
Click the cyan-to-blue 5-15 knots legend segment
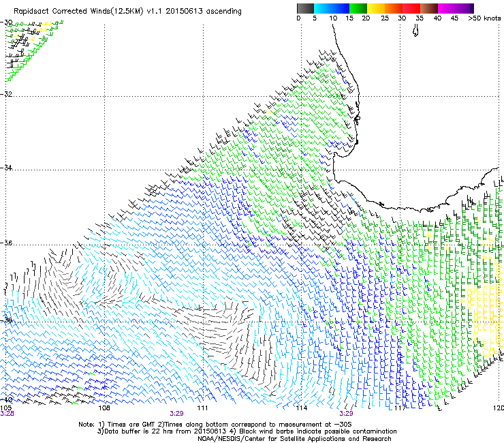[332, 8]
